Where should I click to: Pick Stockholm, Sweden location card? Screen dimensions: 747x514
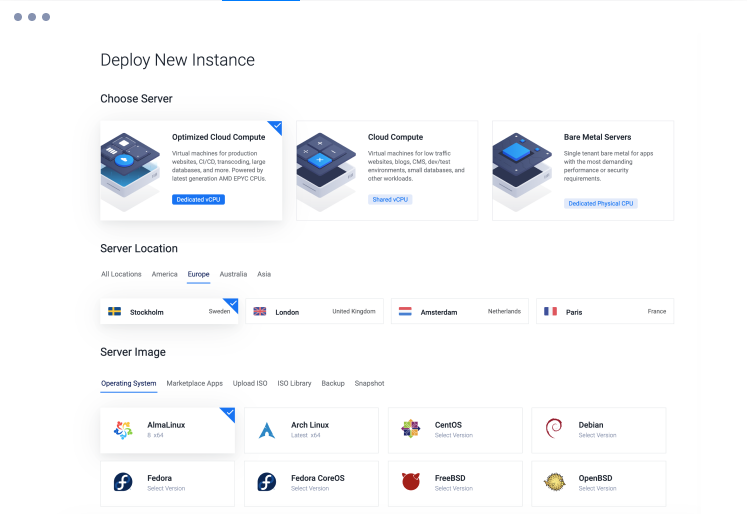tap(169, 311)
